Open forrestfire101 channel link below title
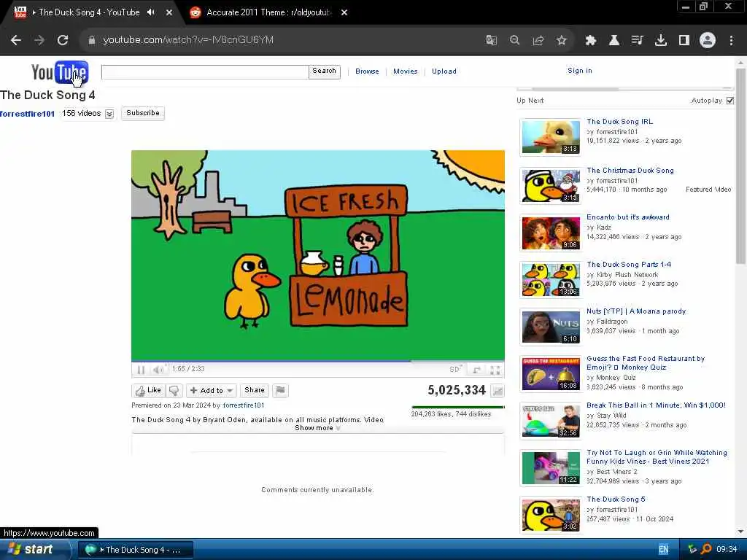This screenshot has height=560, width=747. [28, 114]
